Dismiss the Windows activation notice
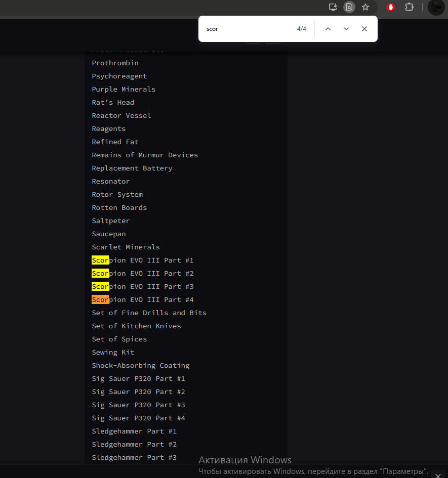This screenshot has width=448, height=478. click(438, 475)
